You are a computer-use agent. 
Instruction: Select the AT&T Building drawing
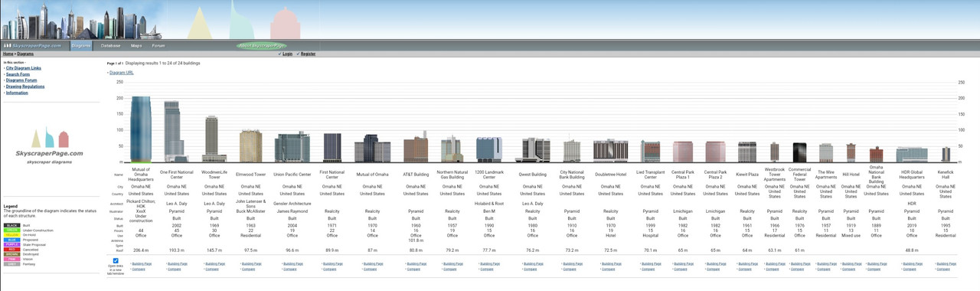coord(416,146)
